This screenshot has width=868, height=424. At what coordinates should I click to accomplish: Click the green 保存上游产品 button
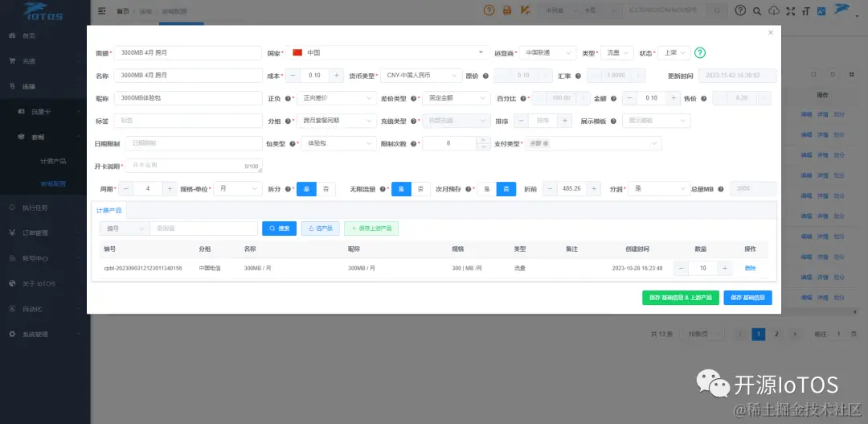(x=371, y=228)
